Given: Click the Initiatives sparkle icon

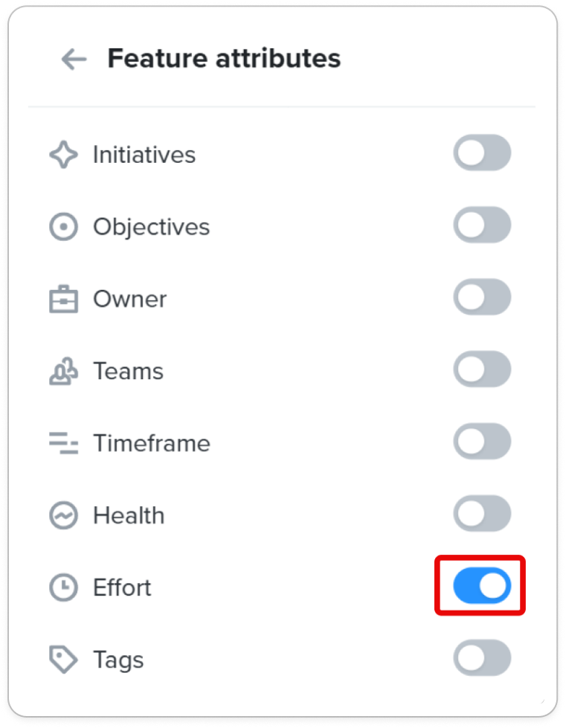Looking at the screenshot, I should click(64, 154).
